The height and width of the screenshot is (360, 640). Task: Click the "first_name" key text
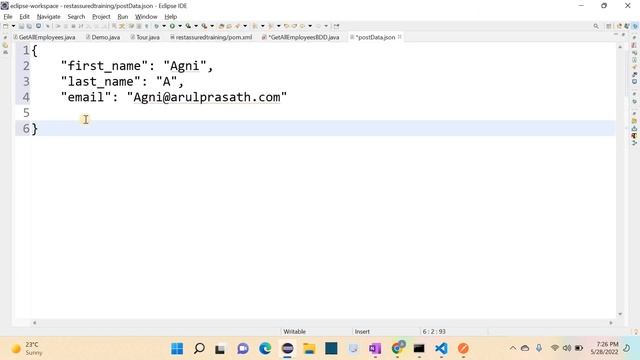[104, 66]
